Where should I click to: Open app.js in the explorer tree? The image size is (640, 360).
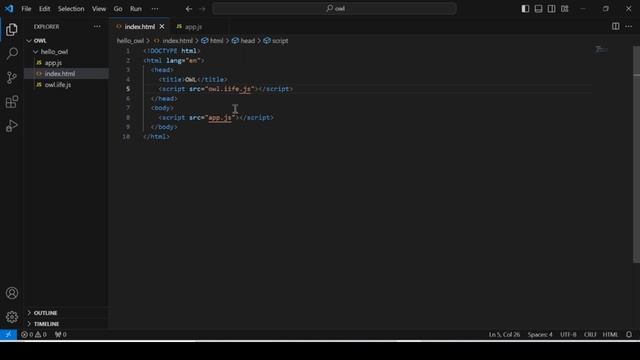(x=53, y=63)
